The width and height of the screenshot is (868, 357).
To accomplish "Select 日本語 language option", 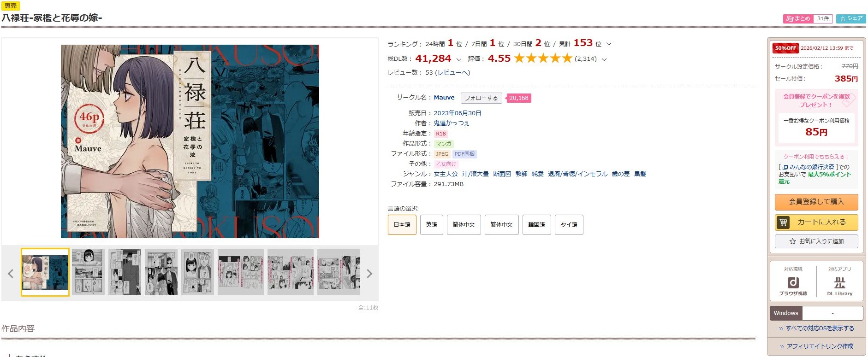I will pos(402,225).
